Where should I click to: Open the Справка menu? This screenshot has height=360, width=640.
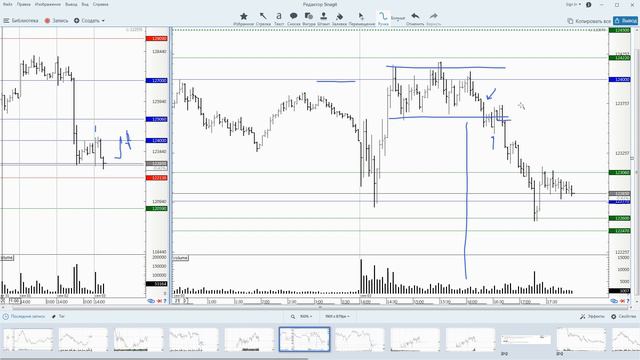click(100, 4)
